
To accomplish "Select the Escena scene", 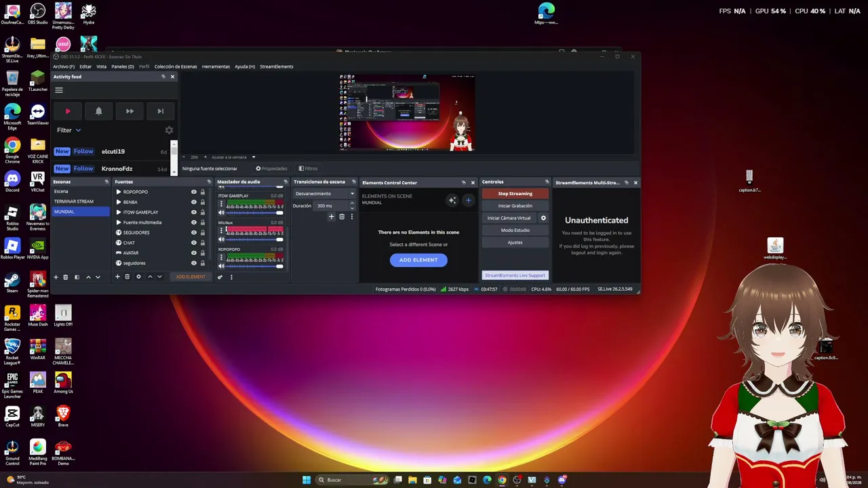I will tap(81, 191).
